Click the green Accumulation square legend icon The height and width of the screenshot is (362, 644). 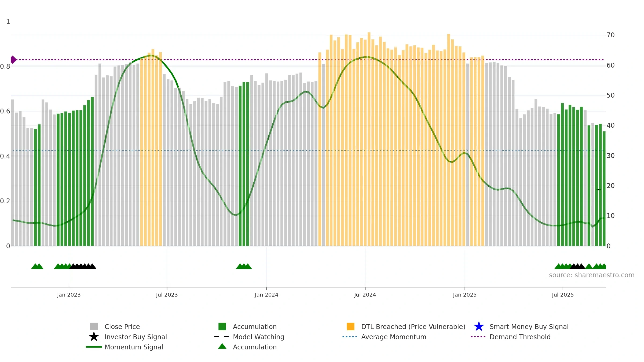[222, 327]
